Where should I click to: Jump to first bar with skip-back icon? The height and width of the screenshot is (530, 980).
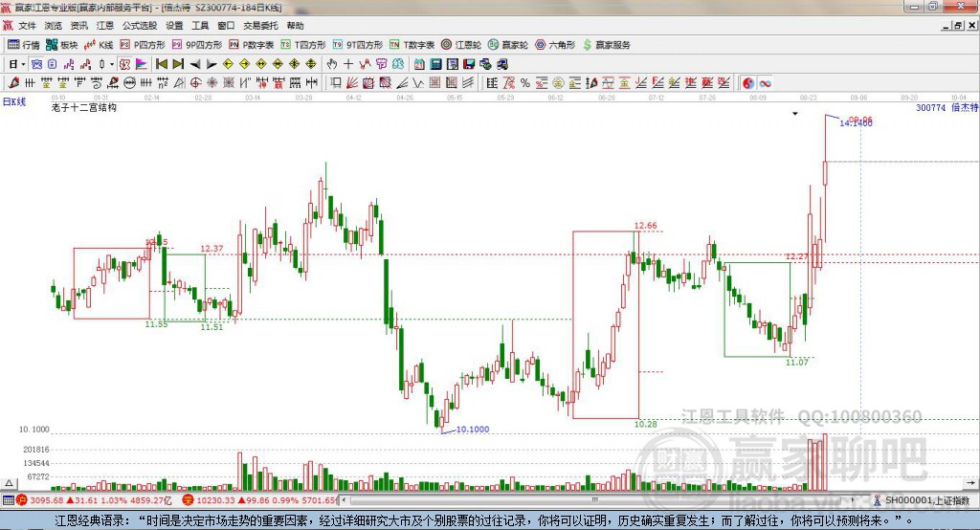point(161,64)
